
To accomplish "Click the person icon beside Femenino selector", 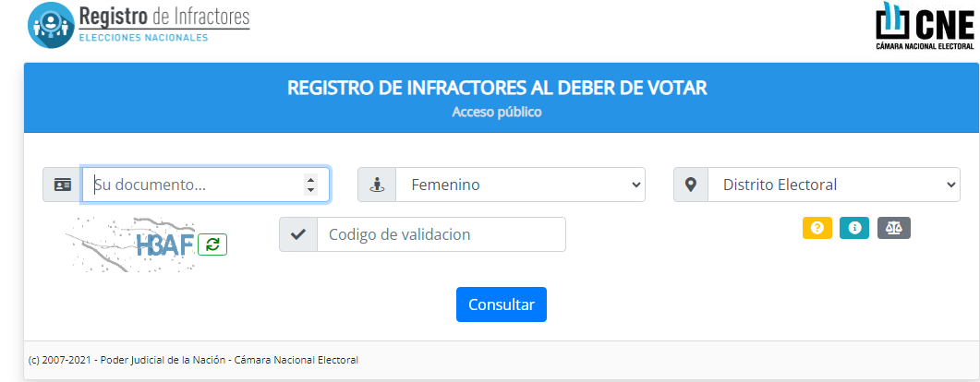I will pyautogui.click(x=377, y=185).
